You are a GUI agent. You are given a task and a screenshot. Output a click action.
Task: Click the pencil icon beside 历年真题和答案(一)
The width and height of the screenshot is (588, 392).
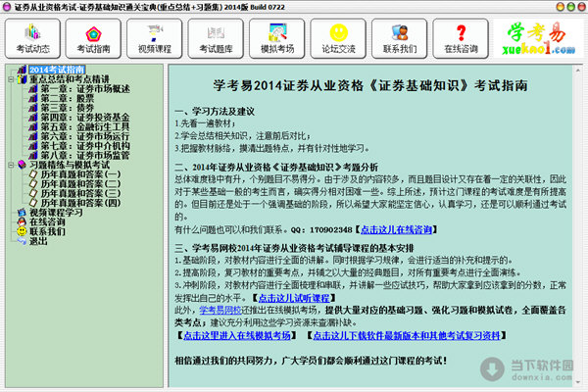click(x=33, y=174)
